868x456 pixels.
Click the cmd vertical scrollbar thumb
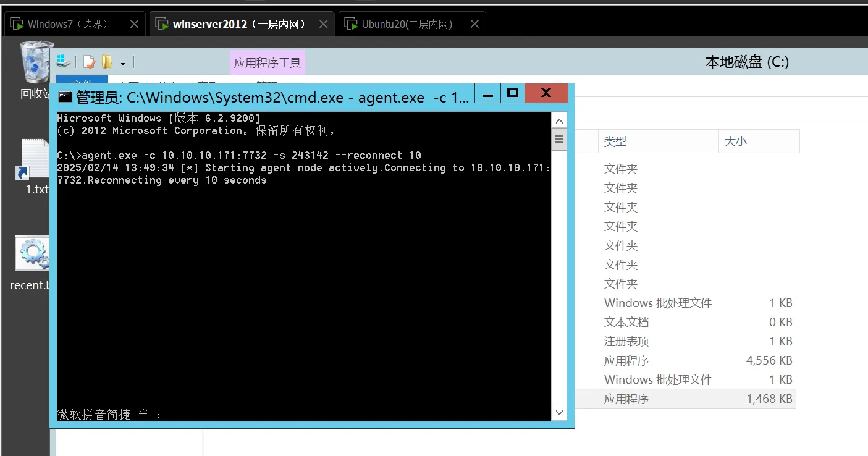pyautogui.click(x=559, y=139)
